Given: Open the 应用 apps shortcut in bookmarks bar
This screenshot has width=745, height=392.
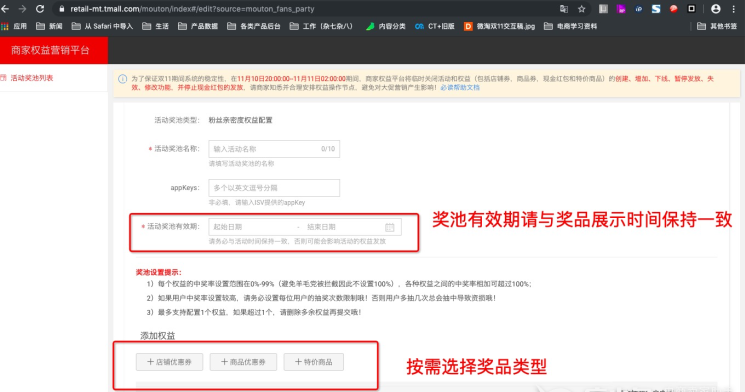Looking at the screenshot, I should click(x=14, y=26).
